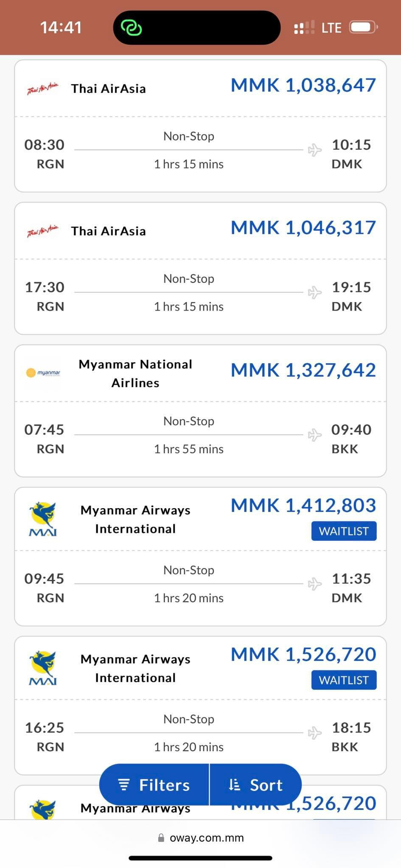Tap the oway.com.mm address bar

(200, 838)
